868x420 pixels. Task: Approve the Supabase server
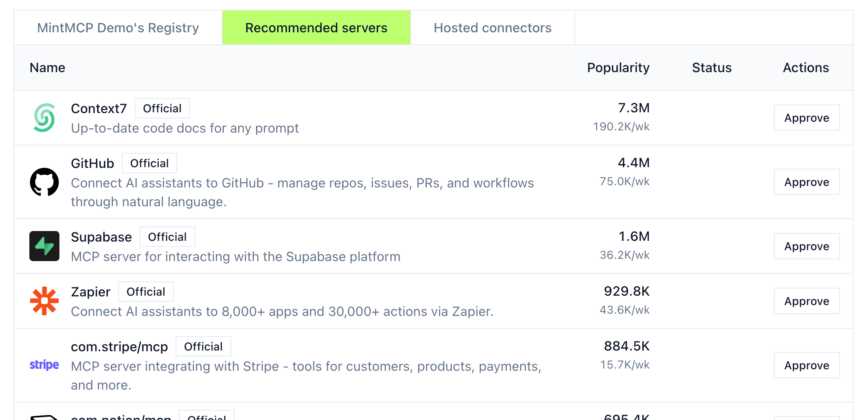806,246
